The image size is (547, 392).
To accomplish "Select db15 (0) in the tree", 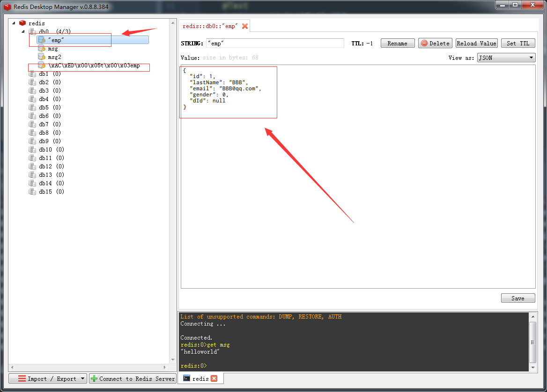I will click(52, 192).
